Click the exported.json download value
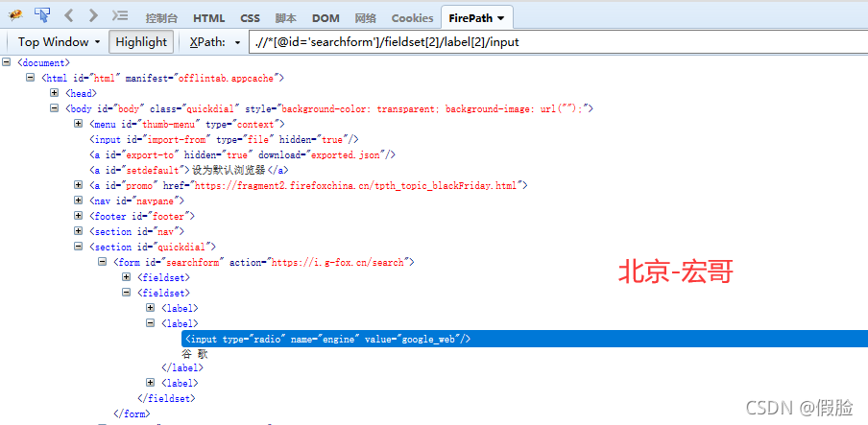Viewport: 868px width, 425px height. [346, 155]
